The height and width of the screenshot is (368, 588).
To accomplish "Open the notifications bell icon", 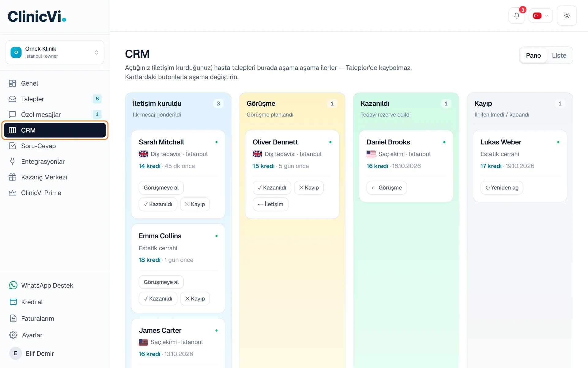I will tap(517, 16).
